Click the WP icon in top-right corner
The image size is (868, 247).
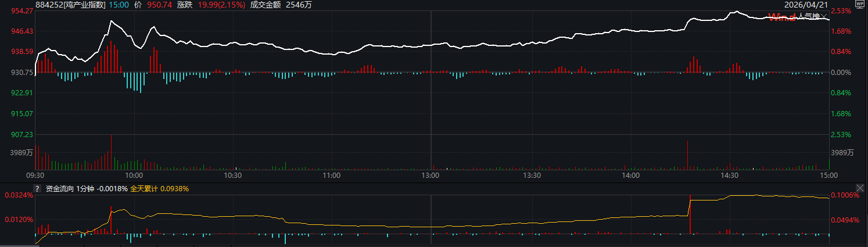click(860, 4)
